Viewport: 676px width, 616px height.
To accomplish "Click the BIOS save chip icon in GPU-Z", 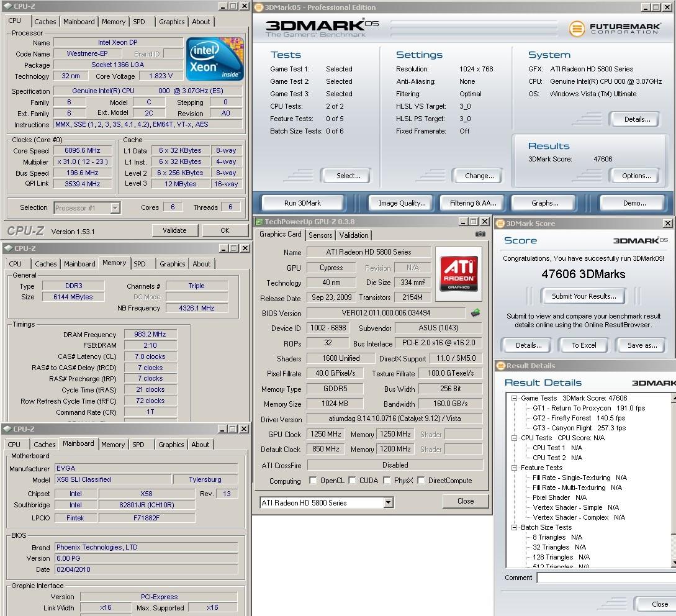I will click(475, 313).
